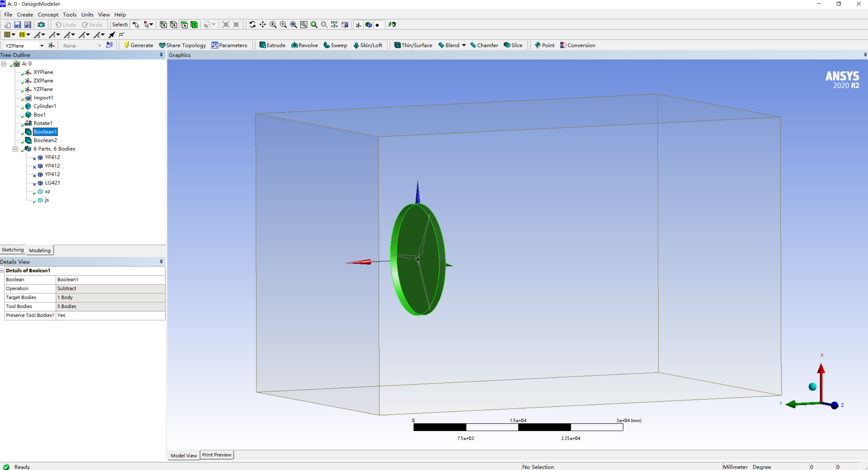The image size is (868, 470).
Task: Open the Blend dropdown arrow
Action: [464, 45]
